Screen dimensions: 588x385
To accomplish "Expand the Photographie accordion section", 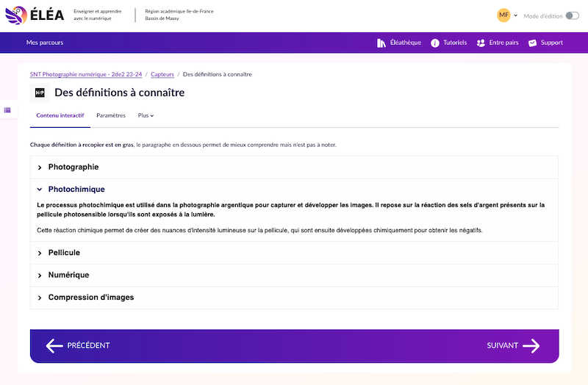I will pos(73,167).
